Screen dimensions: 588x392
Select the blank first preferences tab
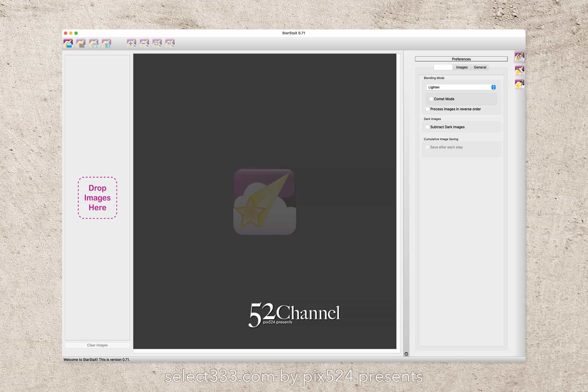443,67
